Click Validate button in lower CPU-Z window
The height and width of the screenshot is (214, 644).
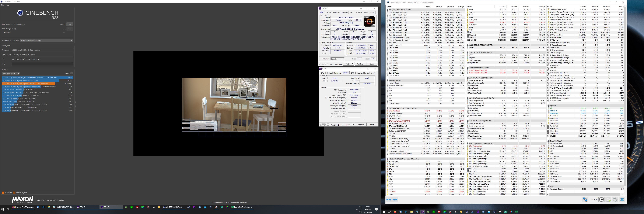(x=361, y=124)
